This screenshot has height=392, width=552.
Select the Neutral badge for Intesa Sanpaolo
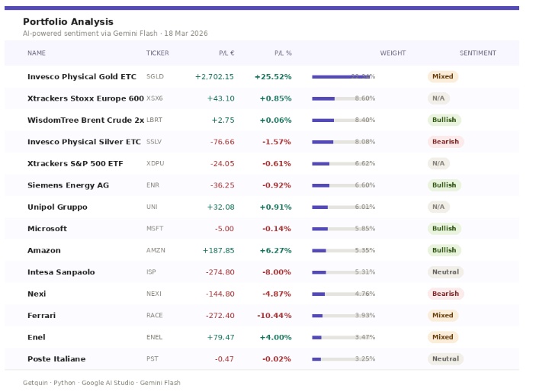(445, 272)
